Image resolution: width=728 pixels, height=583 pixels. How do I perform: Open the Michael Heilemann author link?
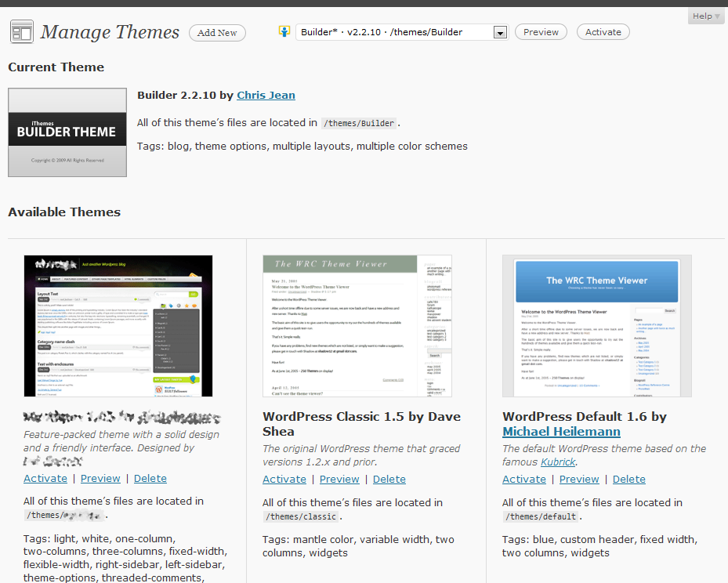tap(561, 432)
